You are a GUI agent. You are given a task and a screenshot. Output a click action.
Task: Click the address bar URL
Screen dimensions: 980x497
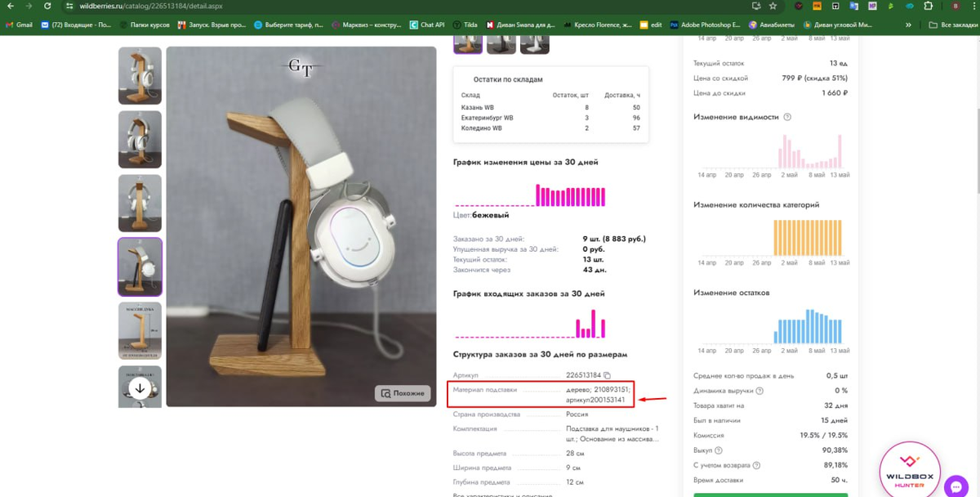(x=151, y=6)
